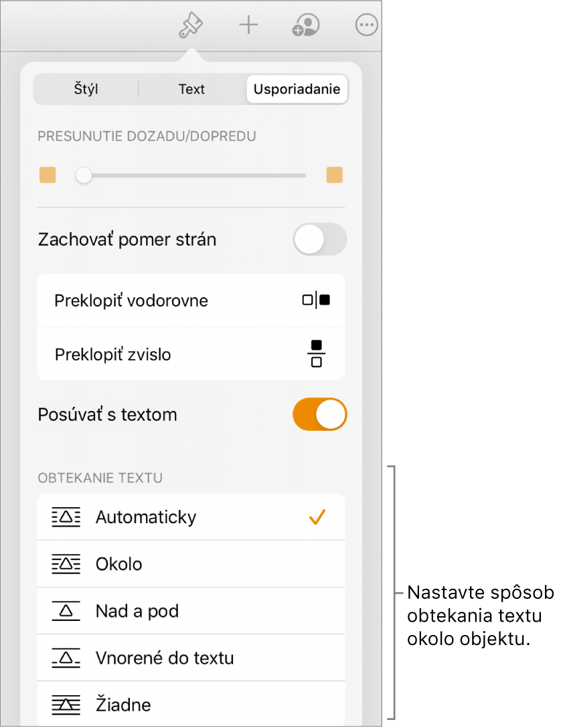561x728 pixels.
Task: Select the Usporiadanie tab
Action: tap(297, 89)
